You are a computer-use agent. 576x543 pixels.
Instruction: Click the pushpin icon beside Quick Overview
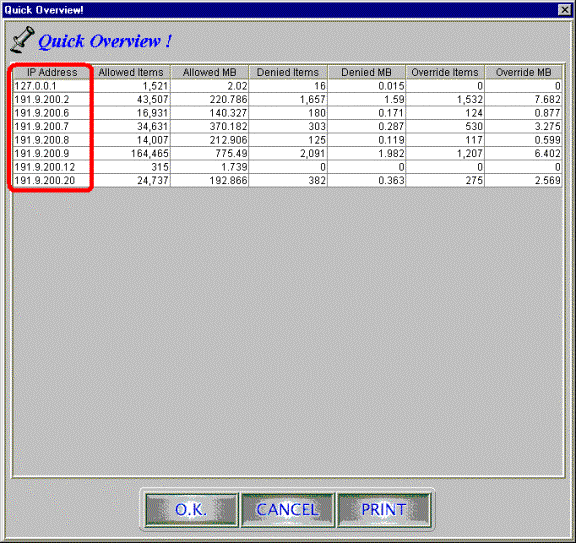22,39
